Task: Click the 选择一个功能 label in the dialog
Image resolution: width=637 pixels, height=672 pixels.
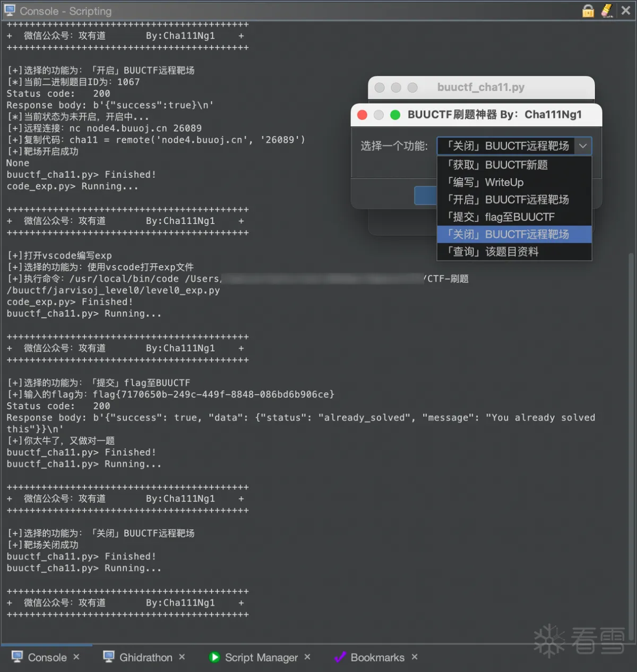Action: tap(394, 146)
